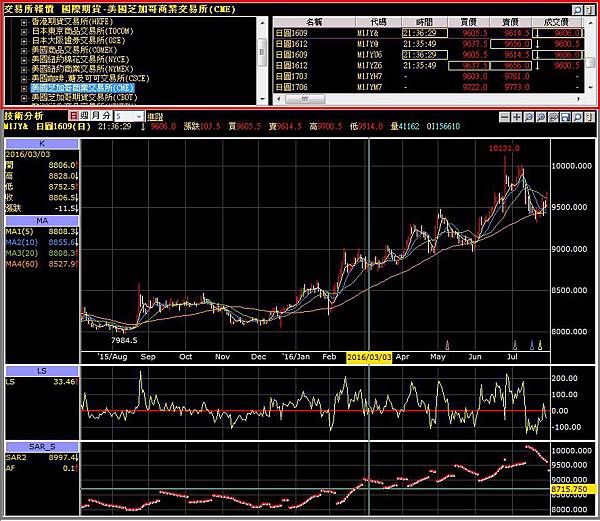The width and height of the screenshot is (600, 521).
Task: Click the MA indicator panel header
Action: tap(42, 221)
